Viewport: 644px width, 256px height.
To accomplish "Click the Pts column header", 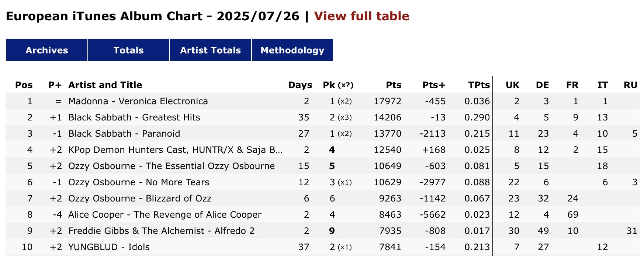I will 394,85.
